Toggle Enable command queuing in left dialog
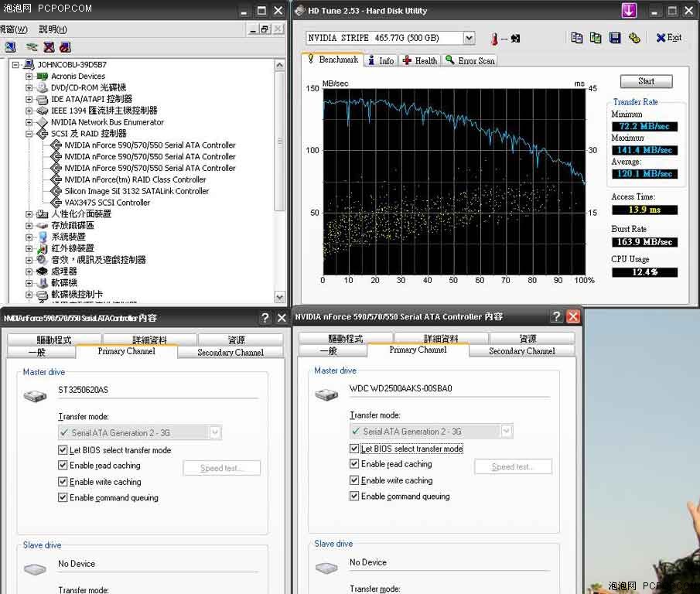 tap(63, 497)
